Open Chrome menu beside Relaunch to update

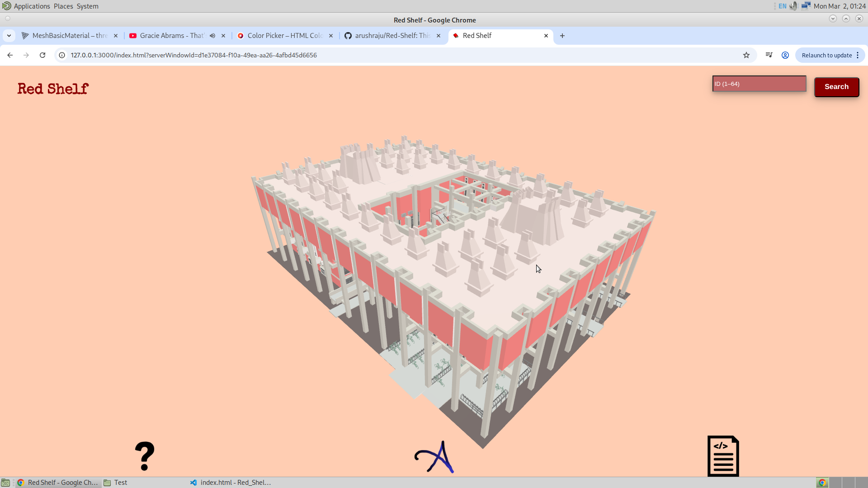(858, 55)
